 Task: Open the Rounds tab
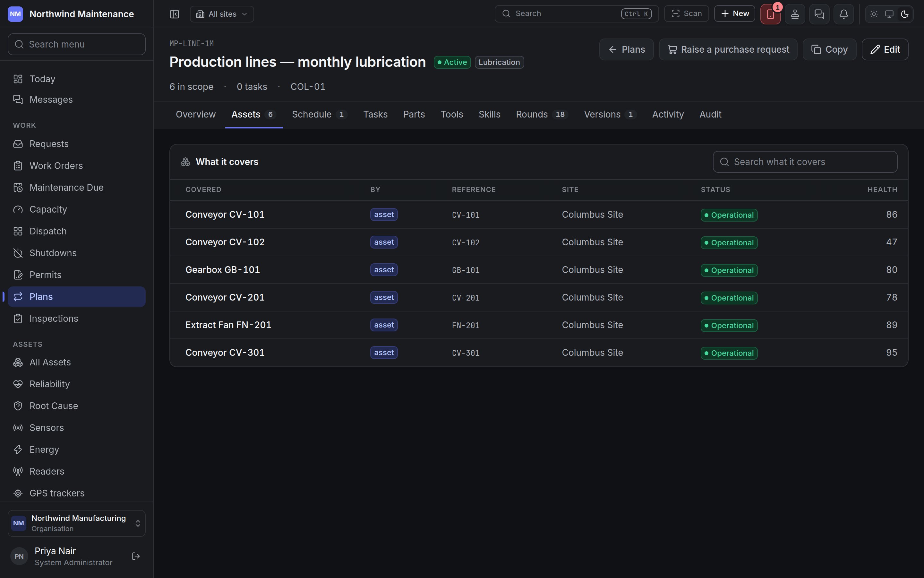(x=542, y=114)
